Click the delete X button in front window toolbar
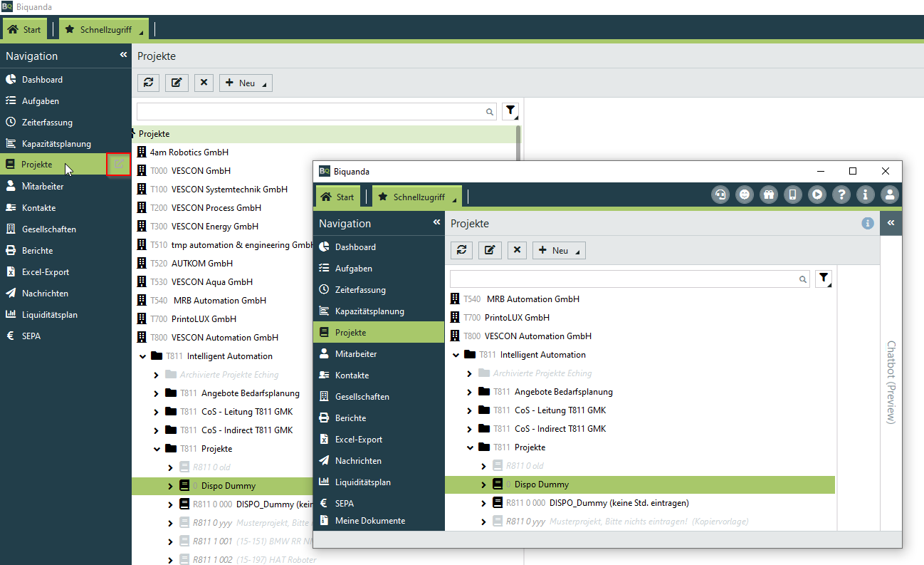 (x=518, y=250)
